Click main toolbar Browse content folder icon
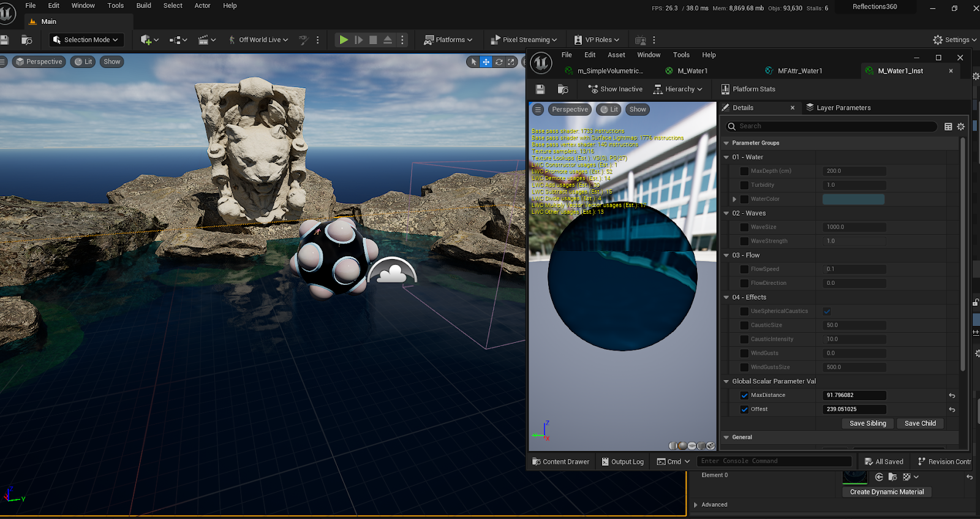980x519 pixels. tap(26, 40)
